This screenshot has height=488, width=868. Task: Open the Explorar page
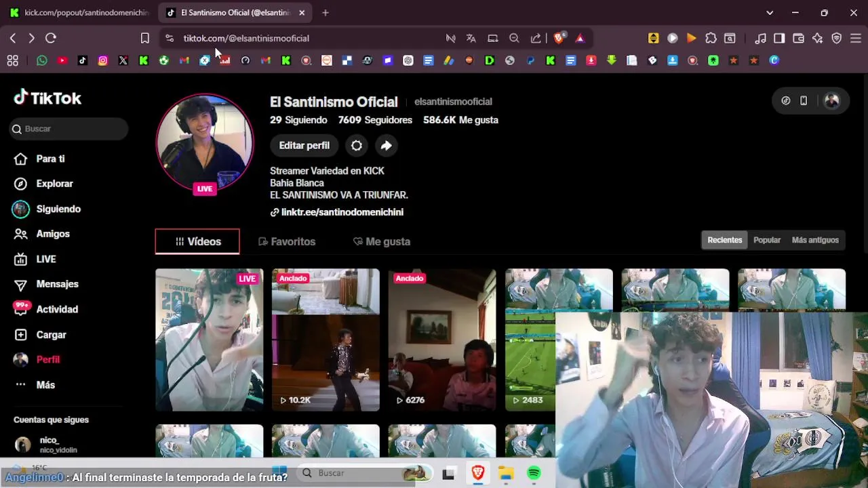54,184
